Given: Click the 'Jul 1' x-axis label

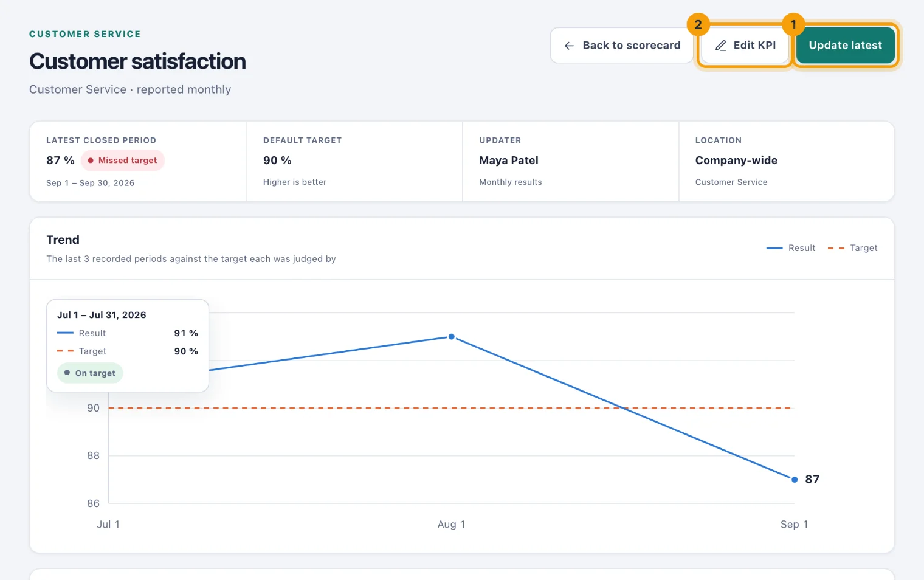Looking at the screenshot, I should pyautogui.click(x=108, y=525).
